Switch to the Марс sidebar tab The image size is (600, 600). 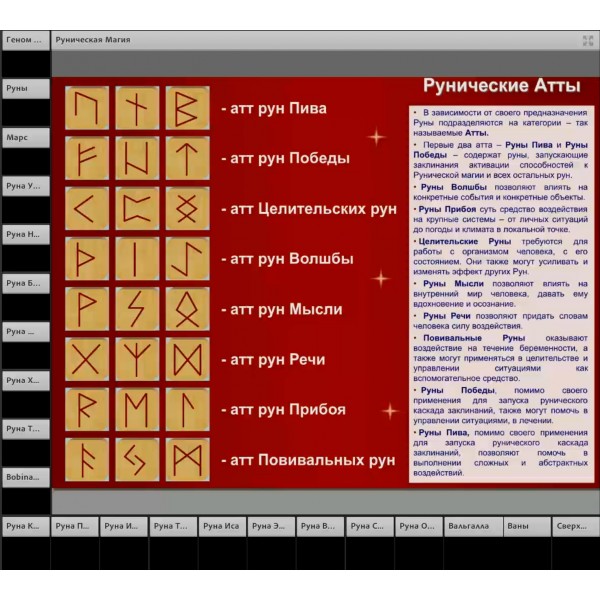[x=25, y=137]
